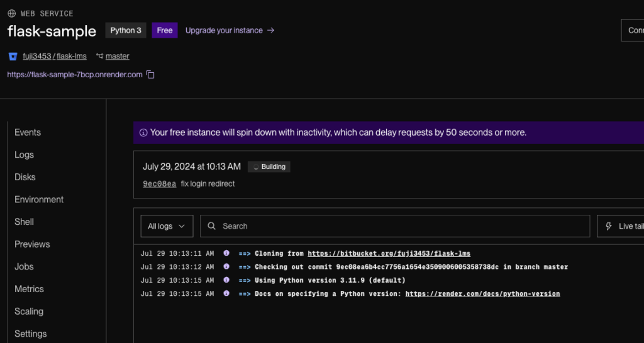Click the Building status badge
Screen dimensions: 644x343
tap(269, 167)
